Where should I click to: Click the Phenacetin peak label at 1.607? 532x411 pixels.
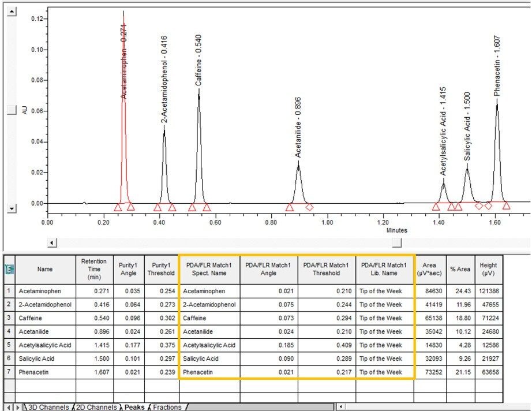[497, 66]
